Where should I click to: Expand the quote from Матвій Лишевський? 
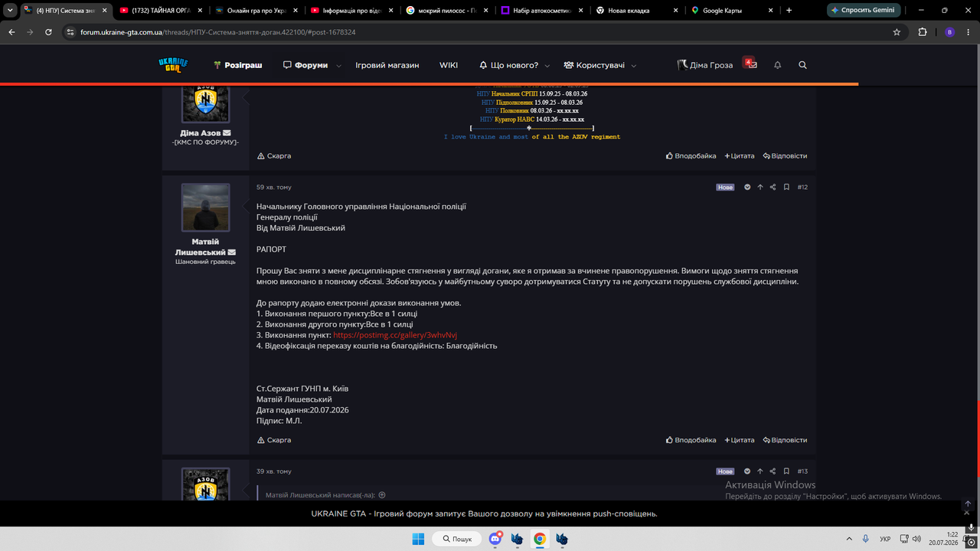pos(382,495)
